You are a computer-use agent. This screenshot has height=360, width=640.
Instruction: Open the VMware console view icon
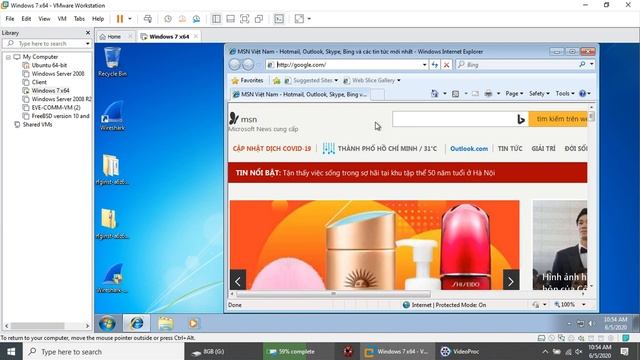click(279, 19)
